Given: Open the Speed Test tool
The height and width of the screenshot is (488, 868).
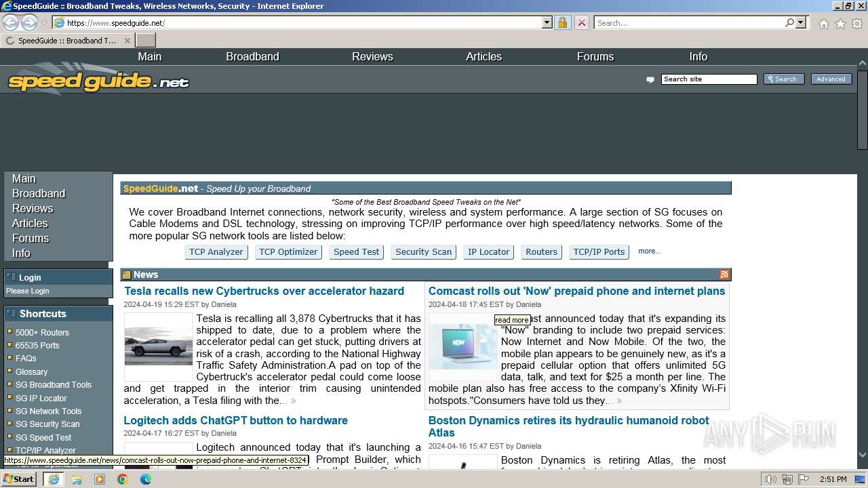Looking at the screenshot, I should coord(356,251).
